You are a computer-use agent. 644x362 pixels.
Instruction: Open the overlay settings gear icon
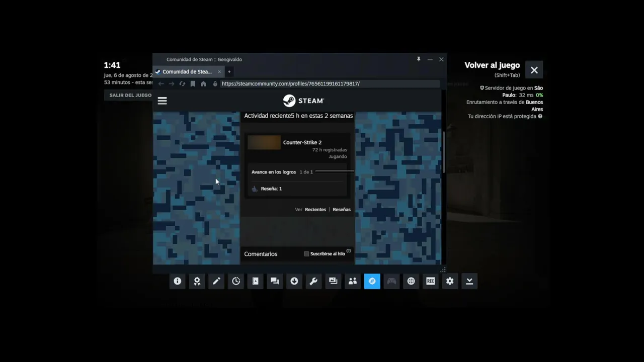tap(450, 281)
